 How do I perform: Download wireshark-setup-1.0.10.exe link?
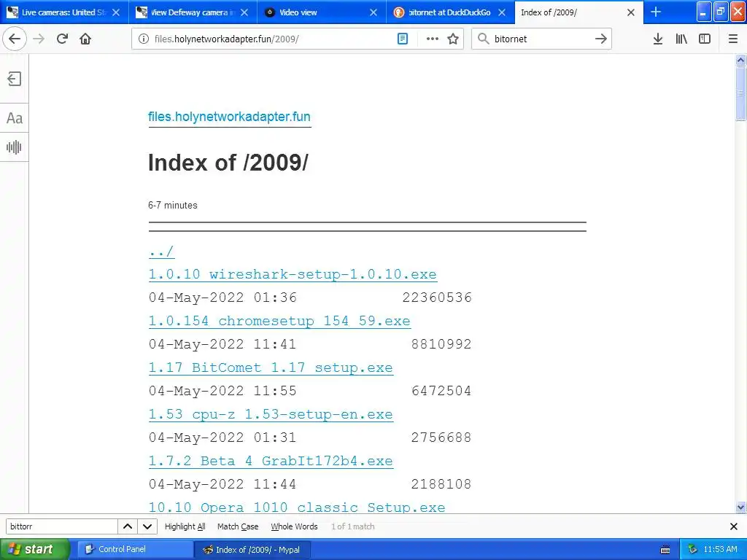pos(293,274)
